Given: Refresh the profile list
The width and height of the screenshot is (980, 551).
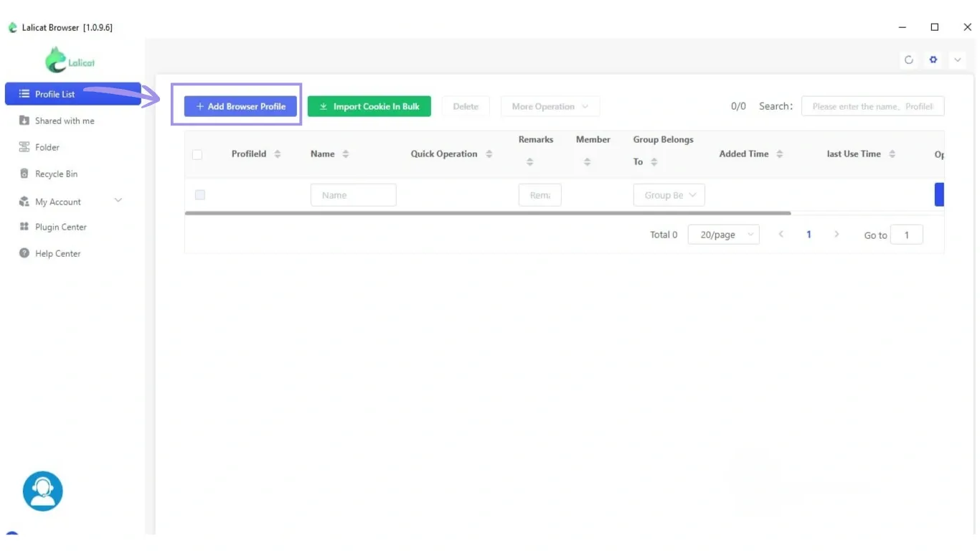Looking at the screenshot, I should [x=908, y=60].
